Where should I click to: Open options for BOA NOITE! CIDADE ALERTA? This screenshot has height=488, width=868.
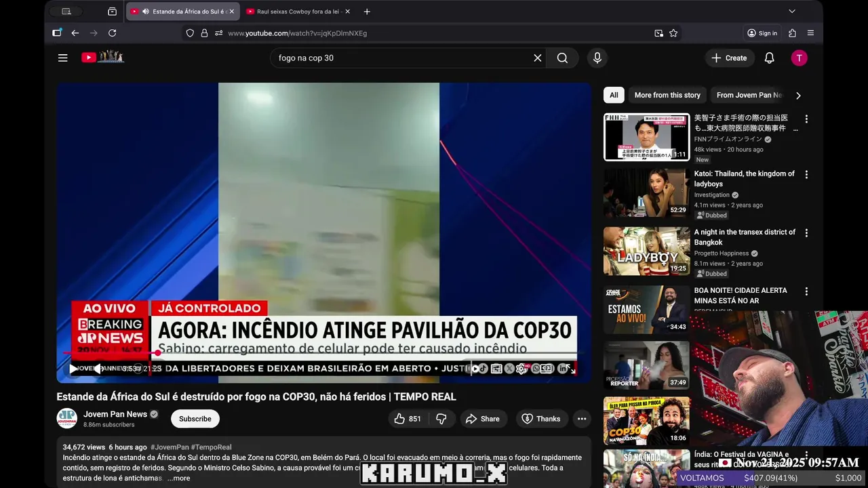(x=806, y=291)
